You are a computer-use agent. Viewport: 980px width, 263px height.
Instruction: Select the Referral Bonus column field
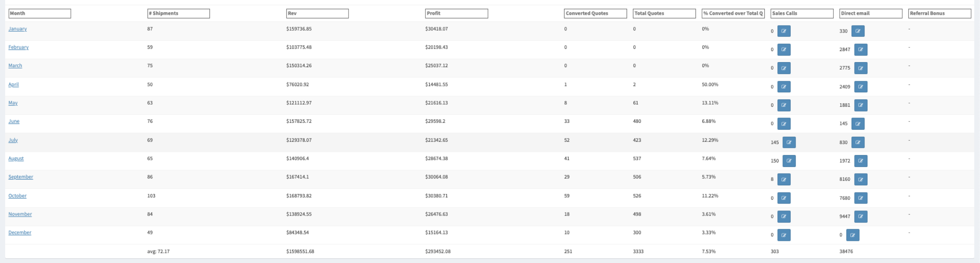[x=939, y=13]
